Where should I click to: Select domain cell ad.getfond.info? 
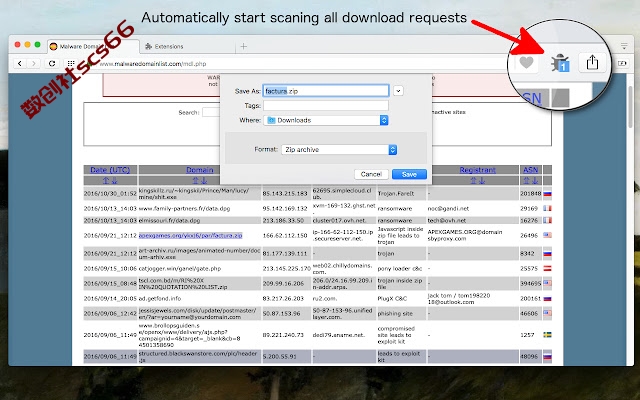pyautogui.click(x=160, y=298)
